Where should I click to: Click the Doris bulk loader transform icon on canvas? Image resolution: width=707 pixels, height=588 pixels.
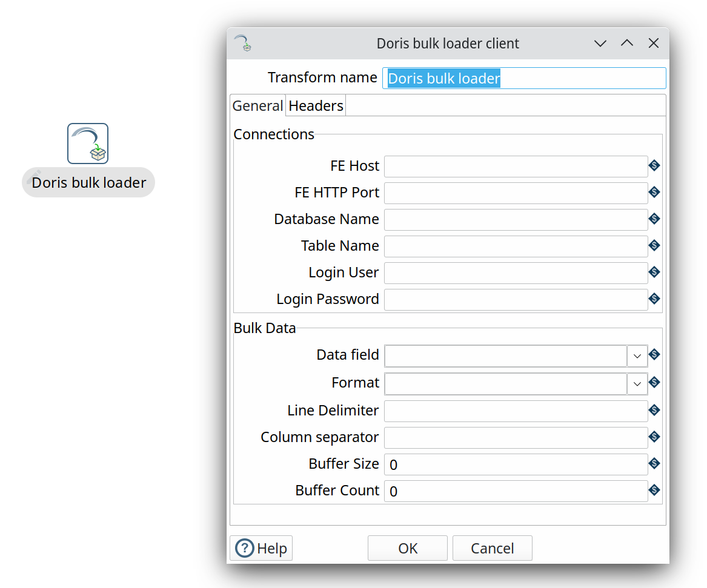pyautogui.click(x=88, y=144)
